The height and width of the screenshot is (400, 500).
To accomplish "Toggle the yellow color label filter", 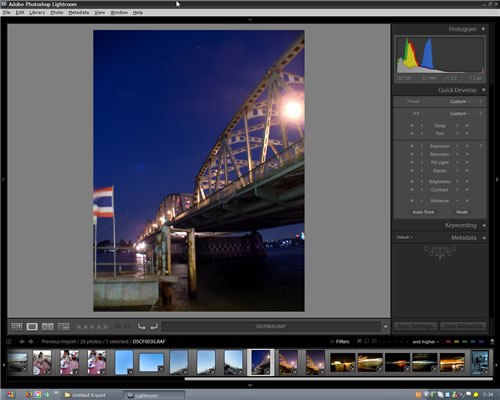I will click(457, 342).
